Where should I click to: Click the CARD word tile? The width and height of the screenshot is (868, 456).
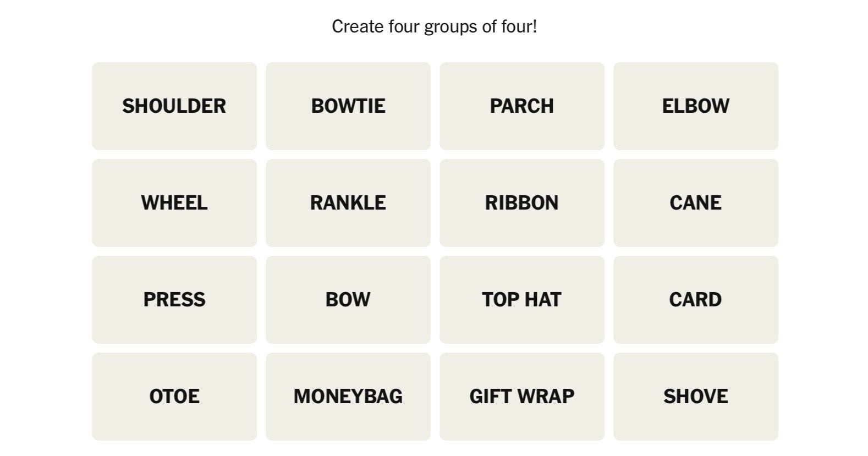(x=695, y=300)
